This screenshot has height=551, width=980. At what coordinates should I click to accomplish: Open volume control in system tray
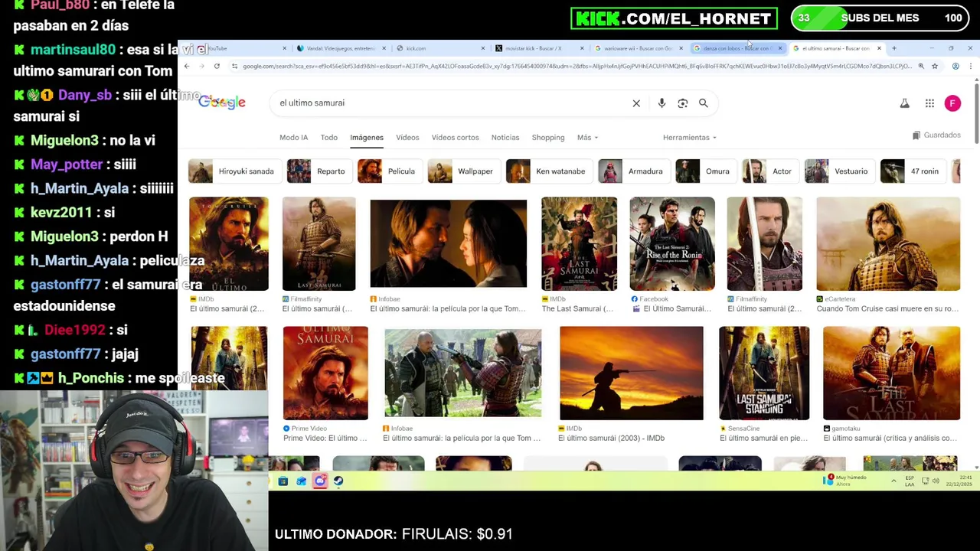936,481
